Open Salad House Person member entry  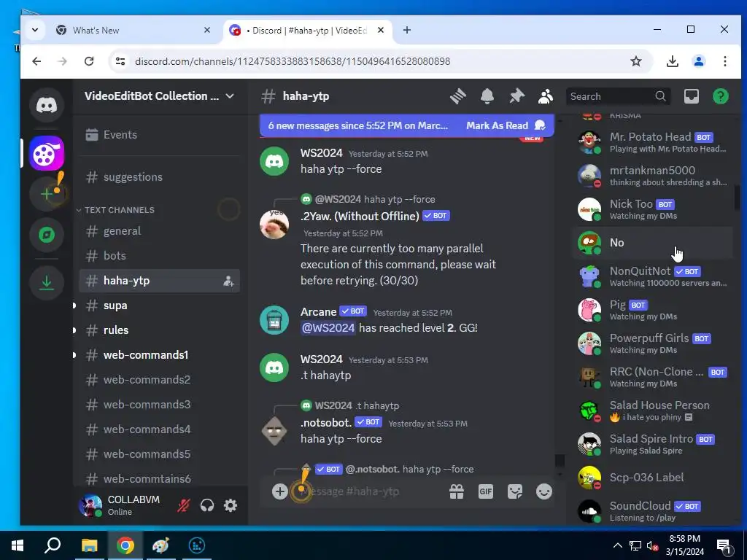point(653,411)
